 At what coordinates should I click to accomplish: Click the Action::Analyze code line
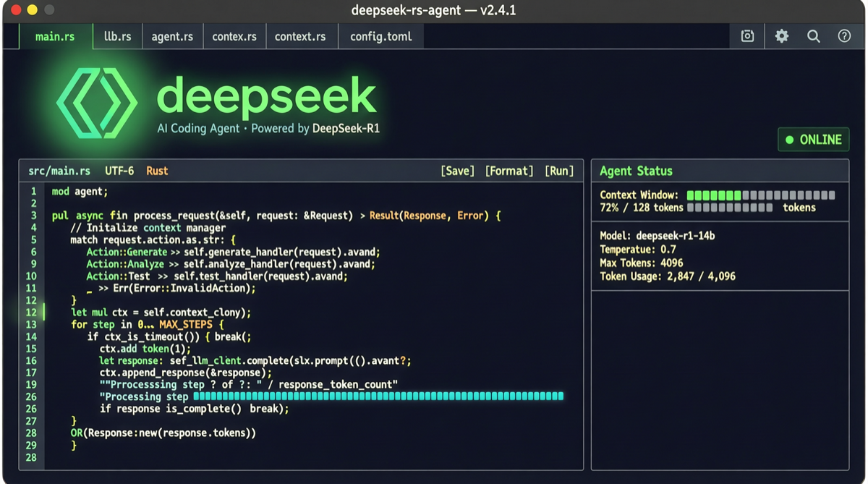[x=231, y=264]
